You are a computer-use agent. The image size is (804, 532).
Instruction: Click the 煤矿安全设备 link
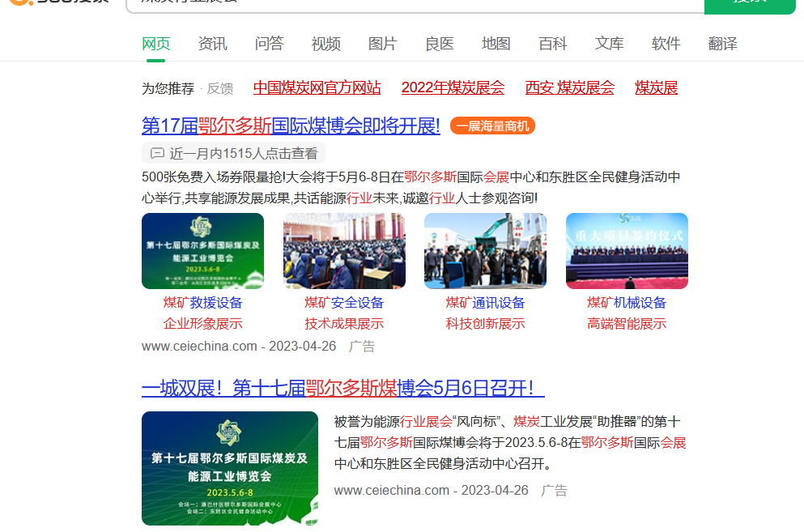[344, 303]
